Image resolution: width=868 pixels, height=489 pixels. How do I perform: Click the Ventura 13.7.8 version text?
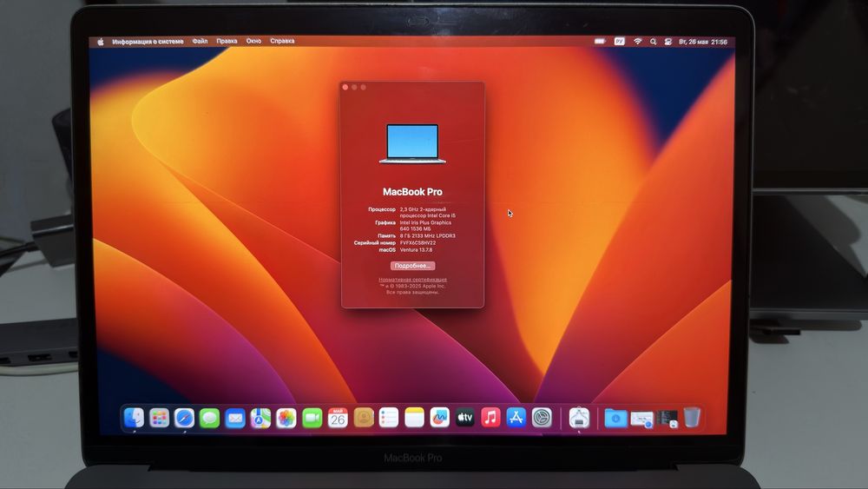[417, 250]
